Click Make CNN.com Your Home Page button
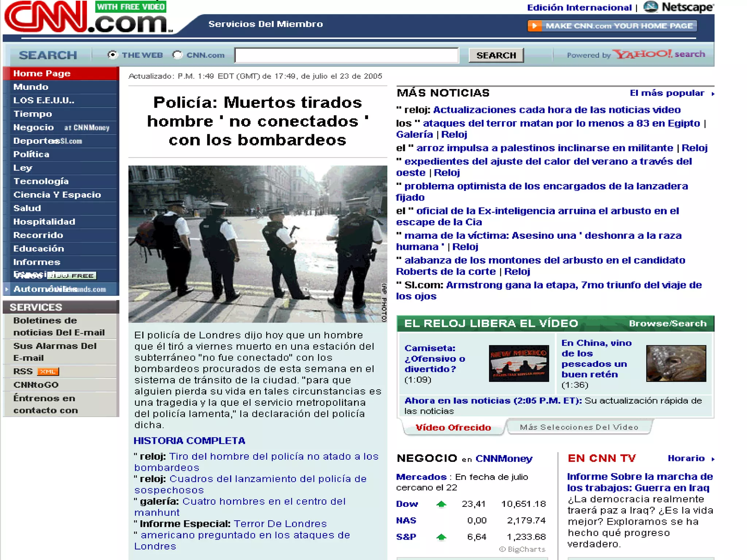This screenshot has height=560, width=747. (612, 26)
